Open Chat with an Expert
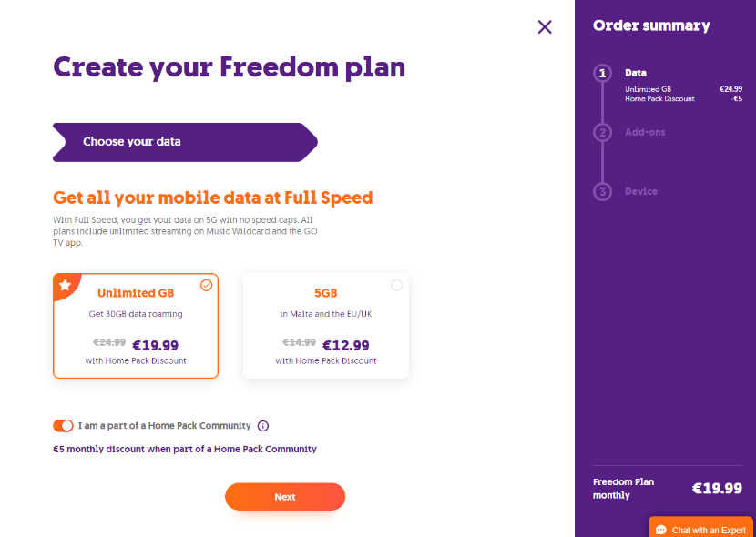 point(700,527)
